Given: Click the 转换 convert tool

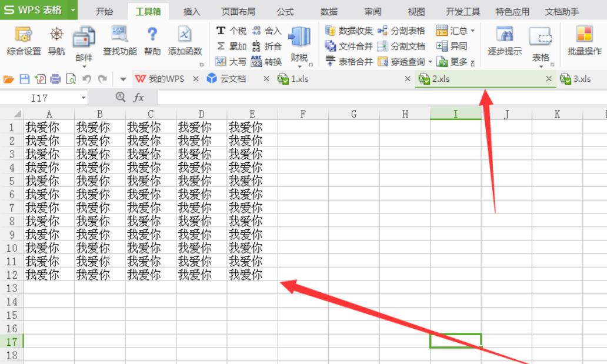Looking at the screenshot, I should pyautogui.click(x=266, y=62).
